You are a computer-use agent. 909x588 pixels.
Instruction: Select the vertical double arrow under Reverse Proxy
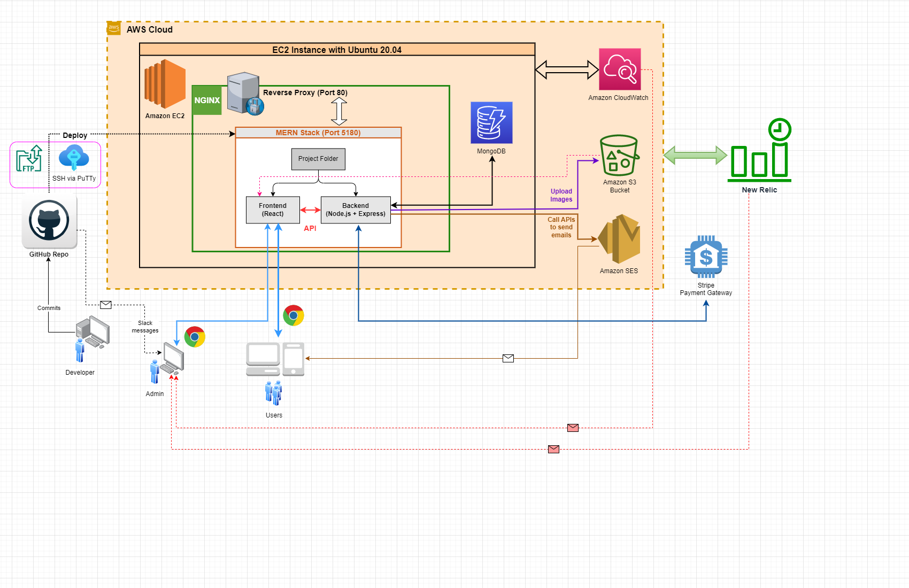coord(339,111)
